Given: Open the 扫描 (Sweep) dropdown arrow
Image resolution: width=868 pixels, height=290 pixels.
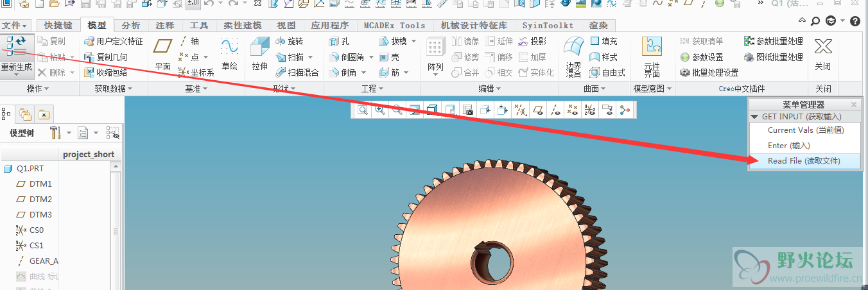Looking at the screenshot, I should 311,57.
